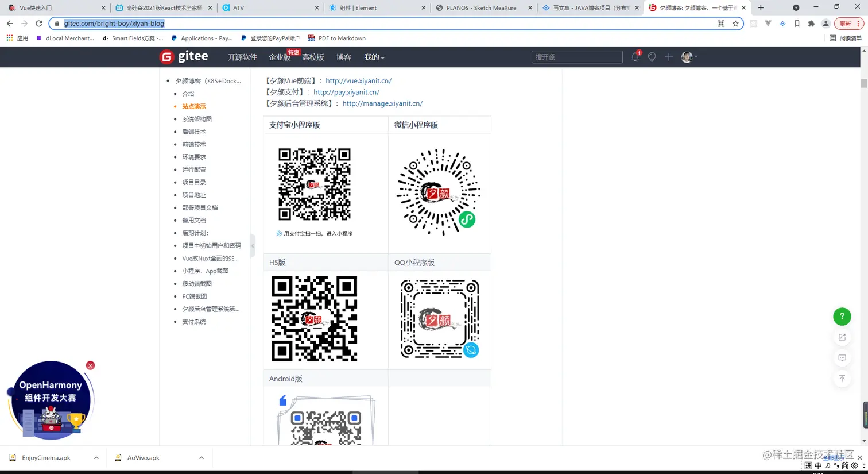Image resolution: width=868 pixels, height=474 pixels.
Task: Click the share icon on right side
Action: (x=842, y=337)
